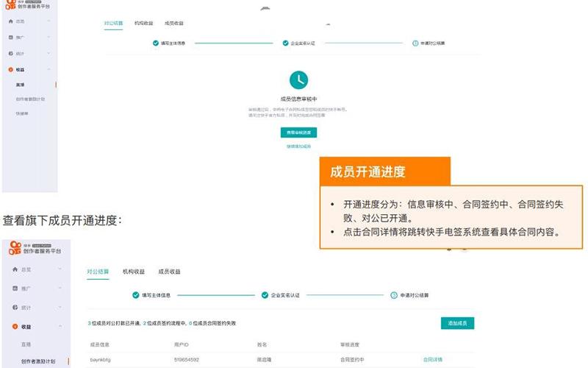Click the 申请对公结算 step circle in the lower panel
Viewport: 588px width, 368px height.
pyautogui.click(x=394, y=295)
